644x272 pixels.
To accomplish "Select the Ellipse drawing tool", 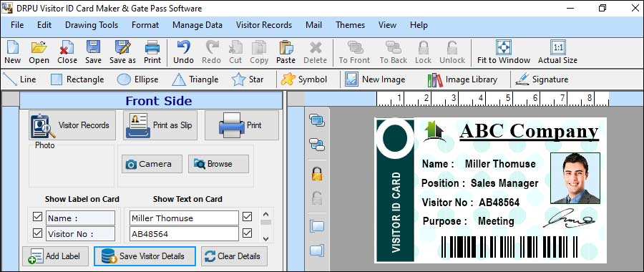I will coord(137,79).
